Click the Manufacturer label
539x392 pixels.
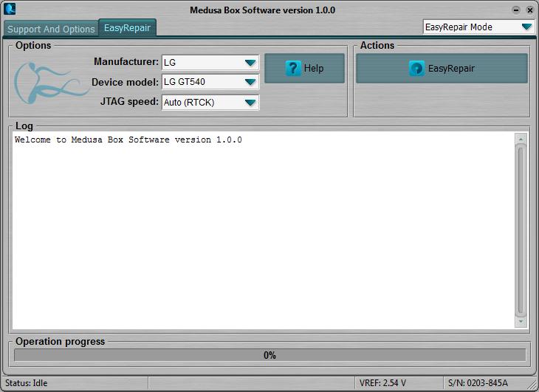coord(126,62)
